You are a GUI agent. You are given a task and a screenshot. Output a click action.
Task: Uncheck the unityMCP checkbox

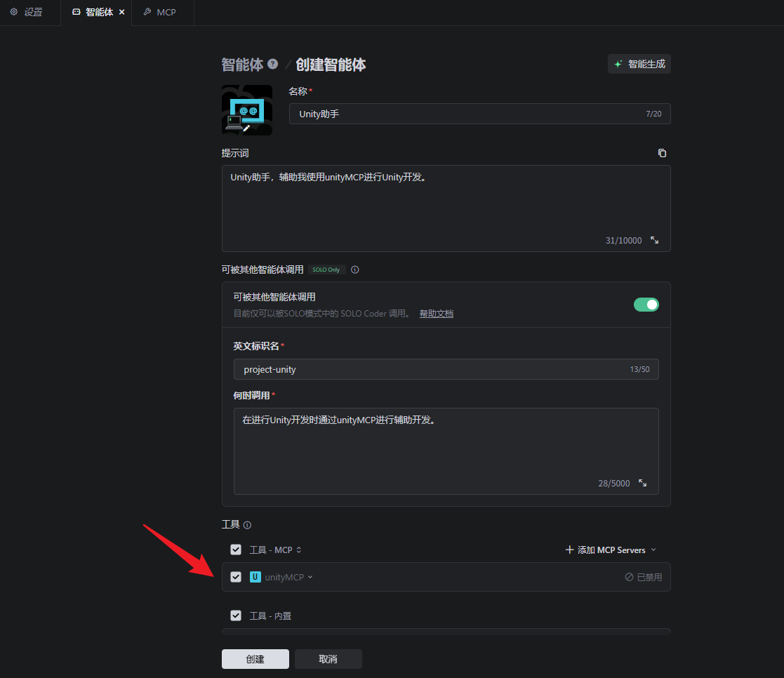[236, 577]
